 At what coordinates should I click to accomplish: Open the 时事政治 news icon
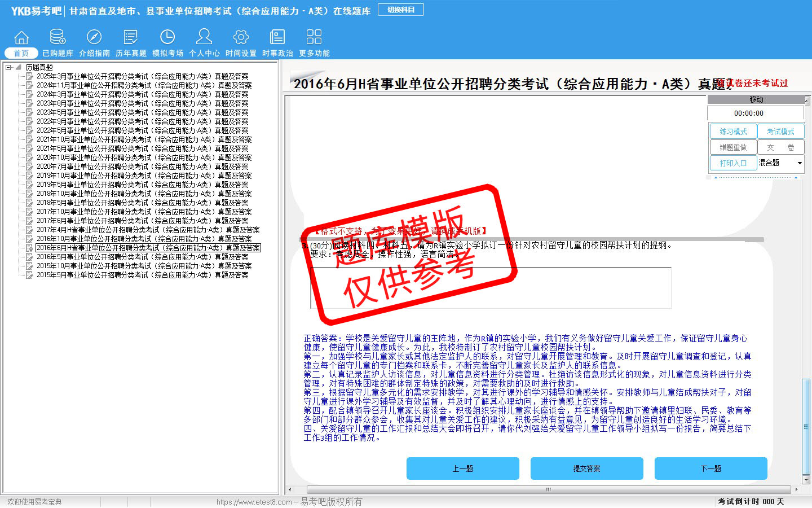pos(277,38)
